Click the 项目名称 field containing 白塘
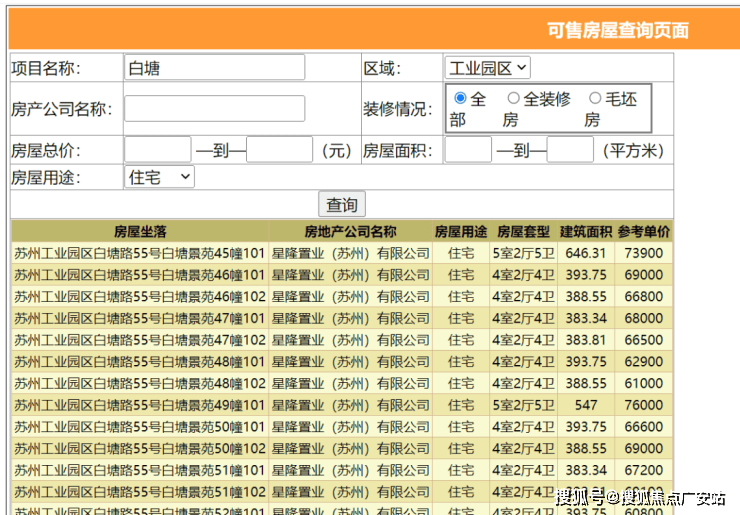740x515 pixels. pyautogui.click(x=214, y=68)
